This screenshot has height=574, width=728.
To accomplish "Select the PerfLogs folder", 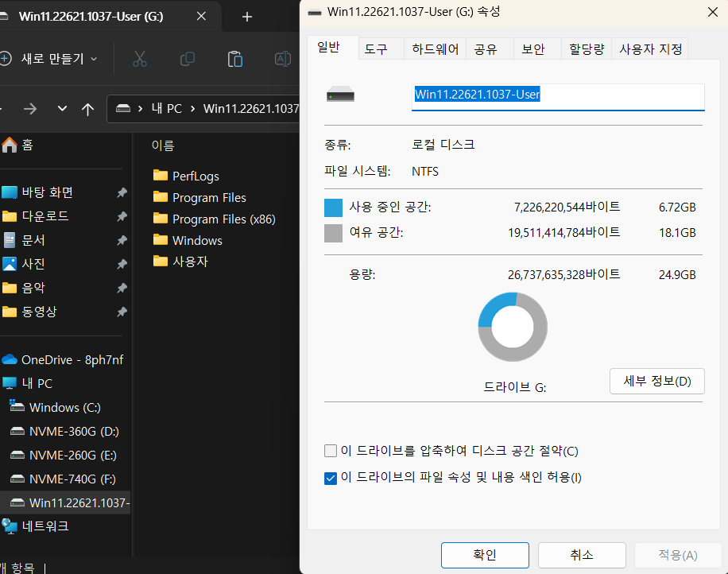I will (186, 176).
